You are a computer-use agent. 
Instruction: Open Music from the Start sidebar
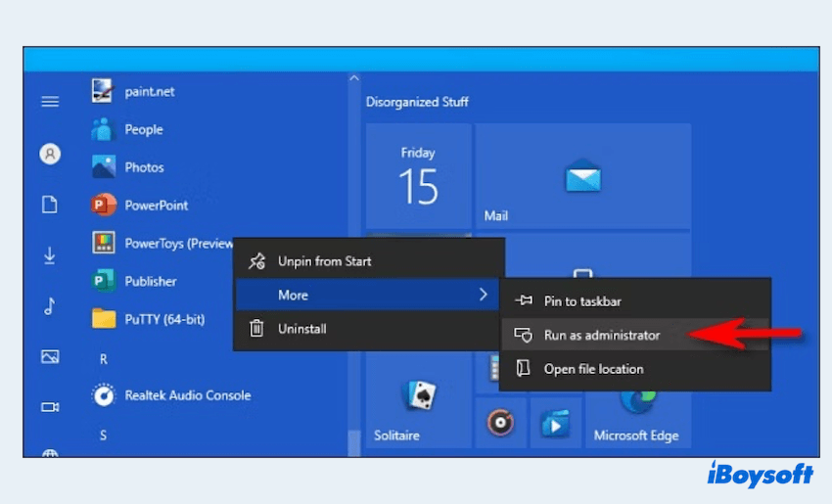click(50, 306)
